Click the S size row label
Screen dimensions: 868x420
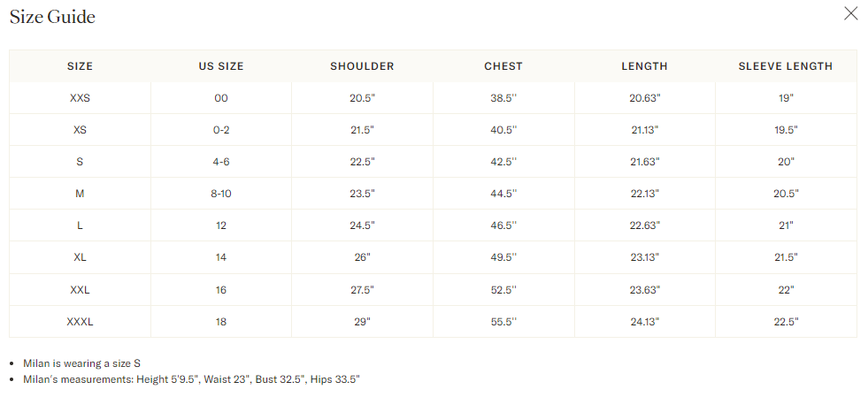tap(80, 162)
